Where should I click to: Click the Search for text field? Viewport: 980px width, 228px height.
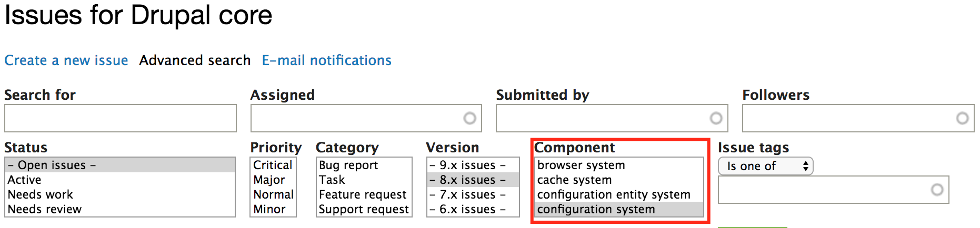click(120, 118)
